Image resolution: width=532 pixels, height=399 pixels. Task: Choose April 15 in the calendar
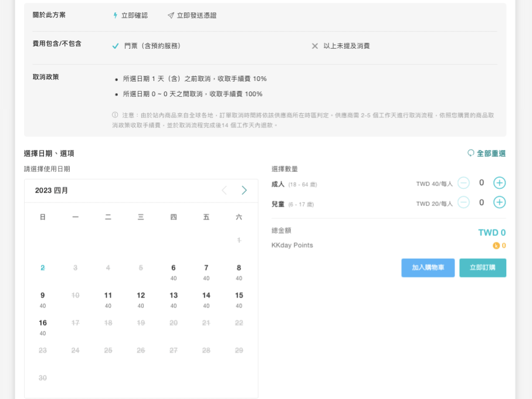coord(239,299)
